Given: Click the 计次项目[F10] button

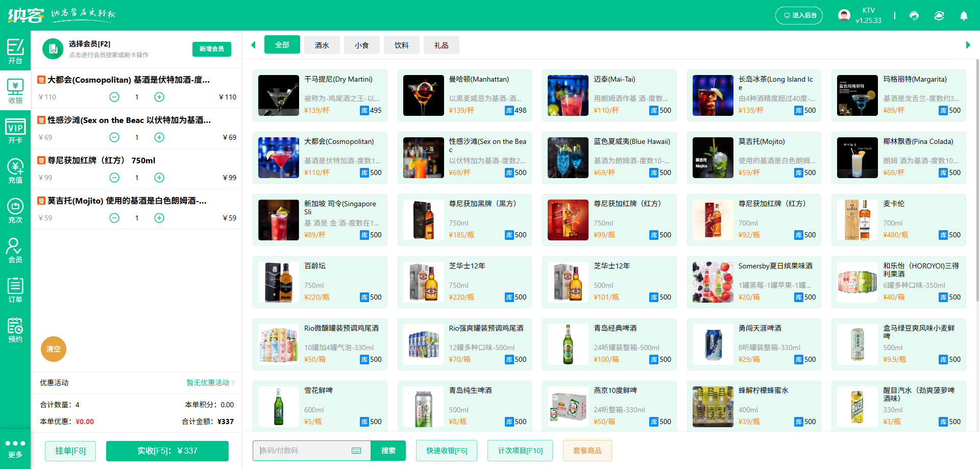Looking at the screenshot, I should [x=520, y=451].
